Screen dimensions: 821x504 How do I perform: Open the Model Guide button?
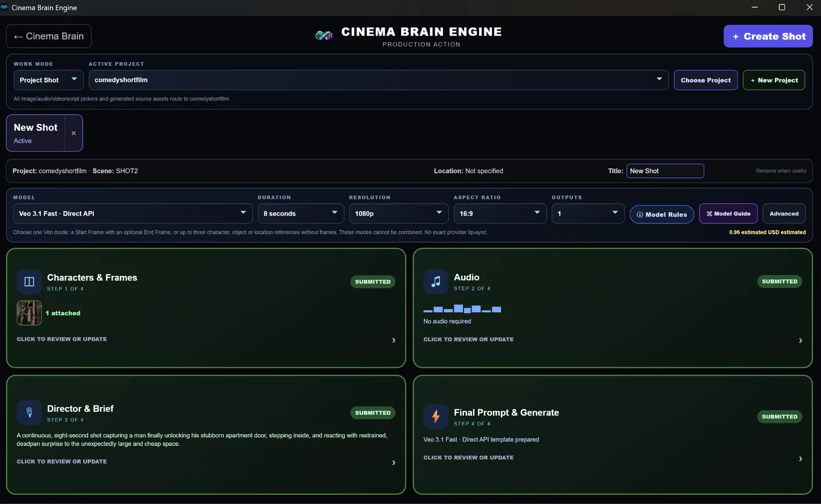tap(728, 214)
